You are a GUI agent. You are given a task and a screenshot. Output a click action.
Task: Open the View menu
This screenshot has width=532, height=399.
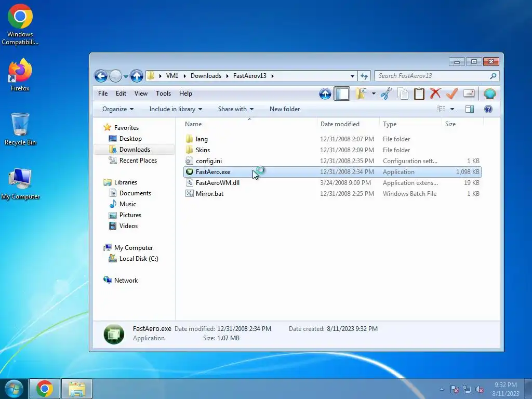tap(141, 94)
